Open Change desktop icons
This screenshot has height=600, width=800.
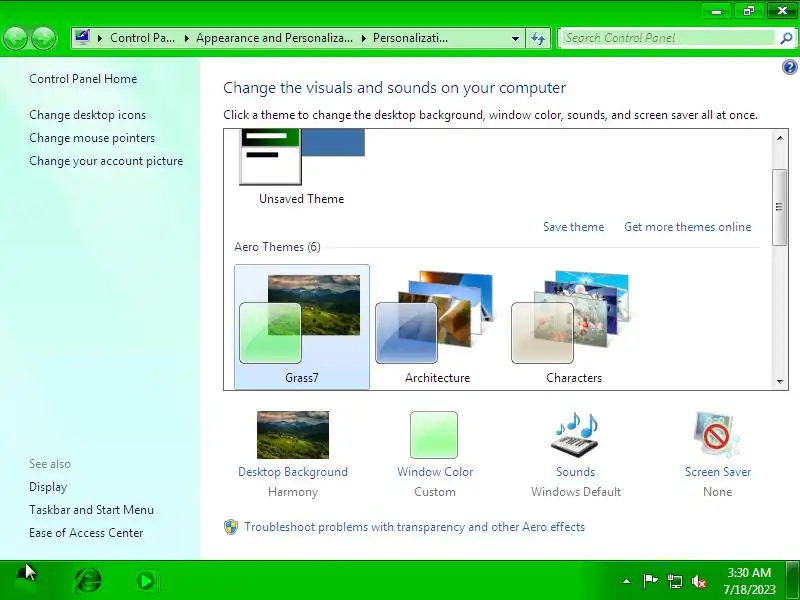point(88,115)
